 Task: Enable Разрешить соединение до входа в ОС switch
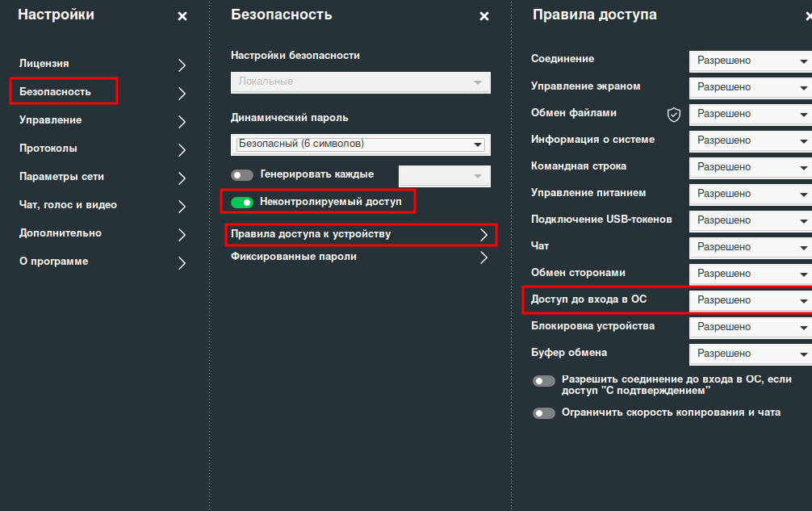tap(544, 381)
